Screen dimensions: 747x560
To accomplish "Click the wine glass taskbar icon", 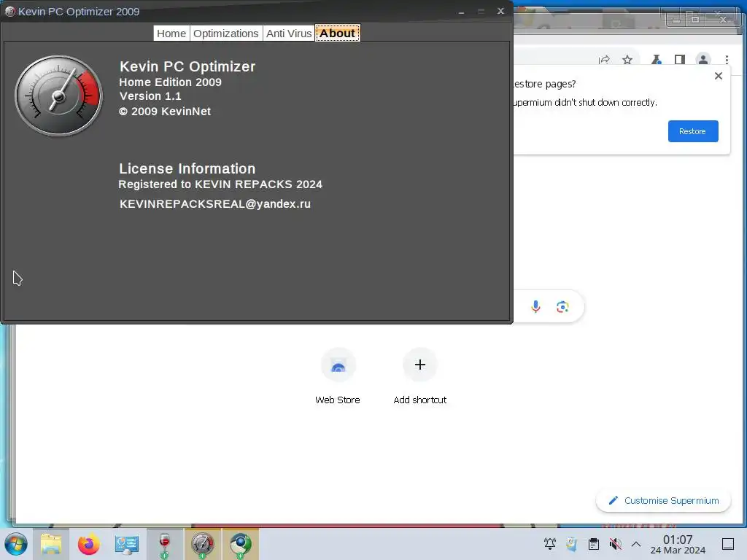I will [x=164, y=544].
